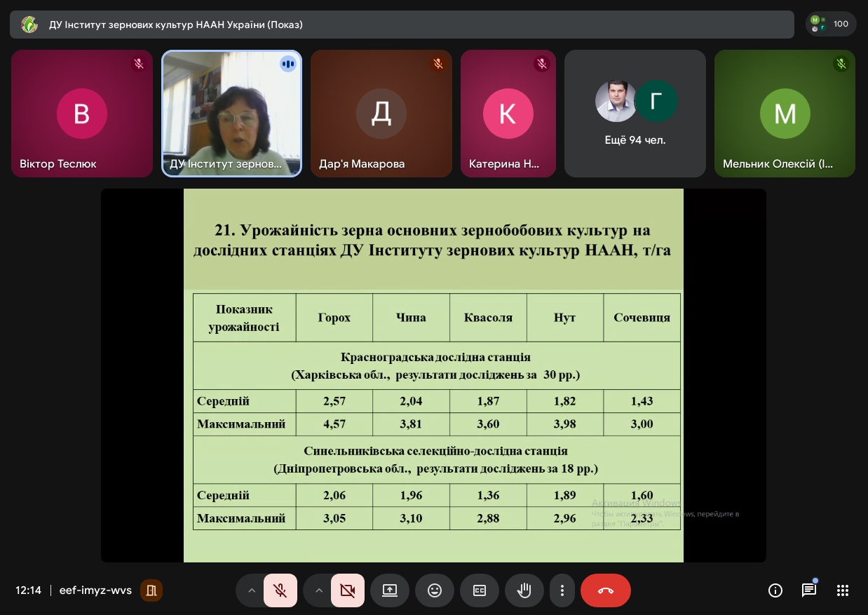Select Віктор Теслюк participant tile
The height and width of the screenshot is (615, 868).
pyautogui.click(x=82, y=114)
